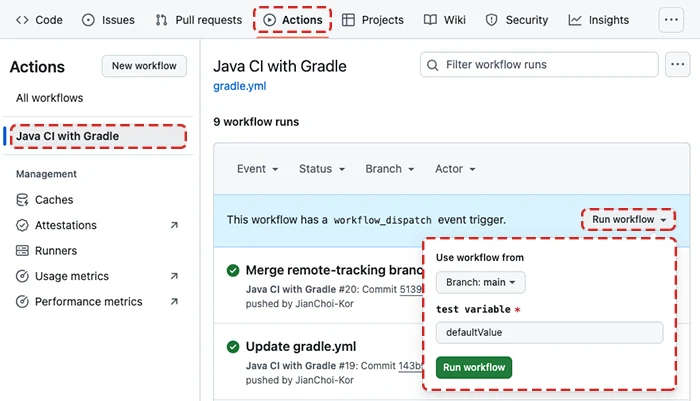This screenshot has height=401, width=700.
Task: Open the Issues tab
Action: tap(108, 20)
